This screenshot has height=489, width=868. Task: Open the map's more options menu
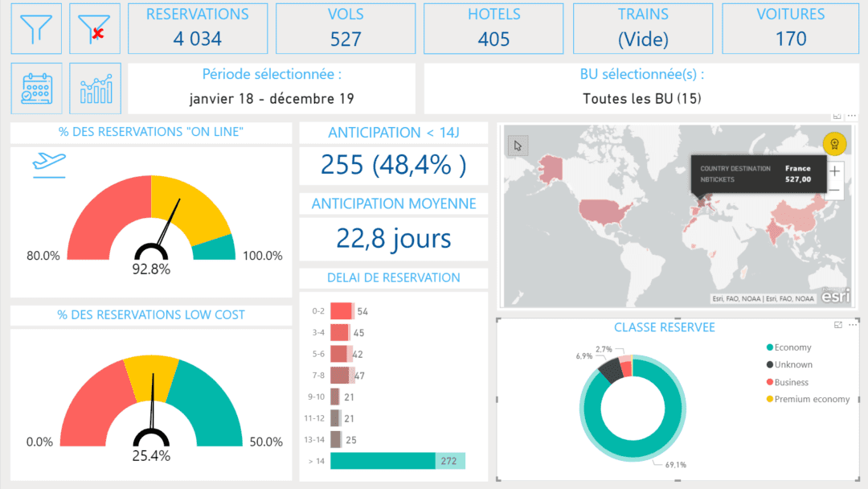pyautogui.click(x=852, y=116)
